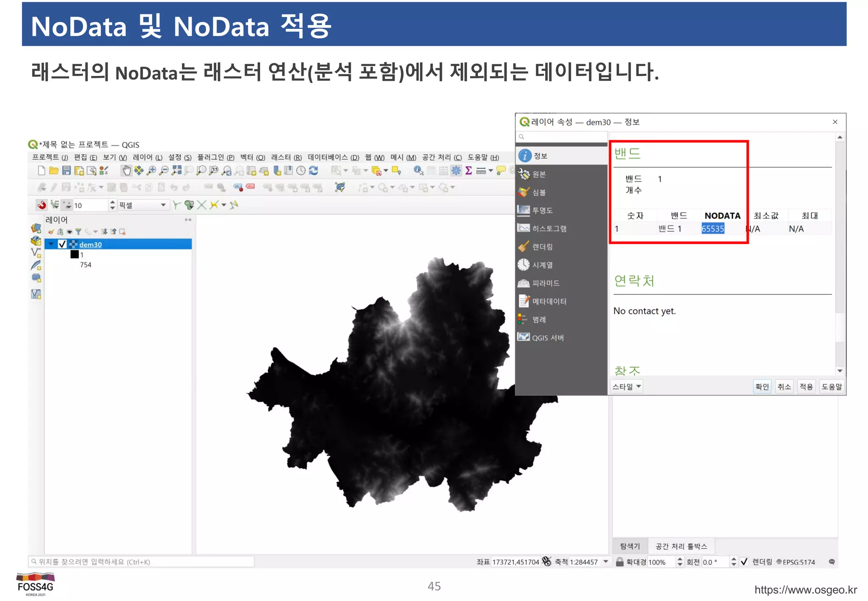Save the project with the floppy disk icon
868x601 pixels.
tap(67, 171)
